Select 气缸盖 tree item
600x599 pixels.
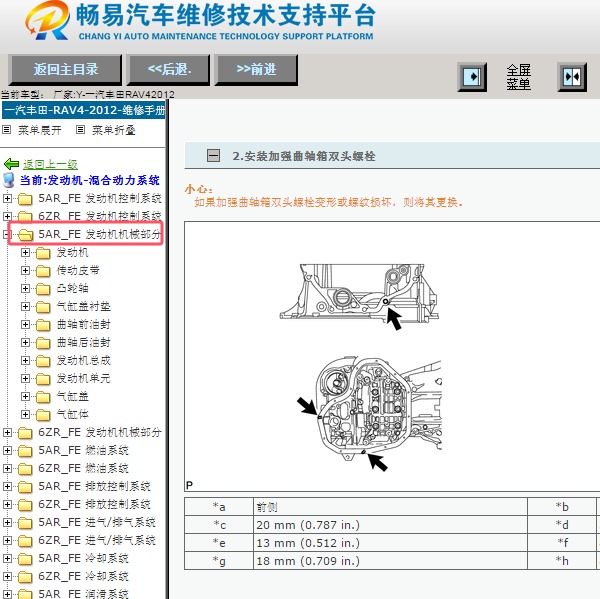(x=72, y=397)
